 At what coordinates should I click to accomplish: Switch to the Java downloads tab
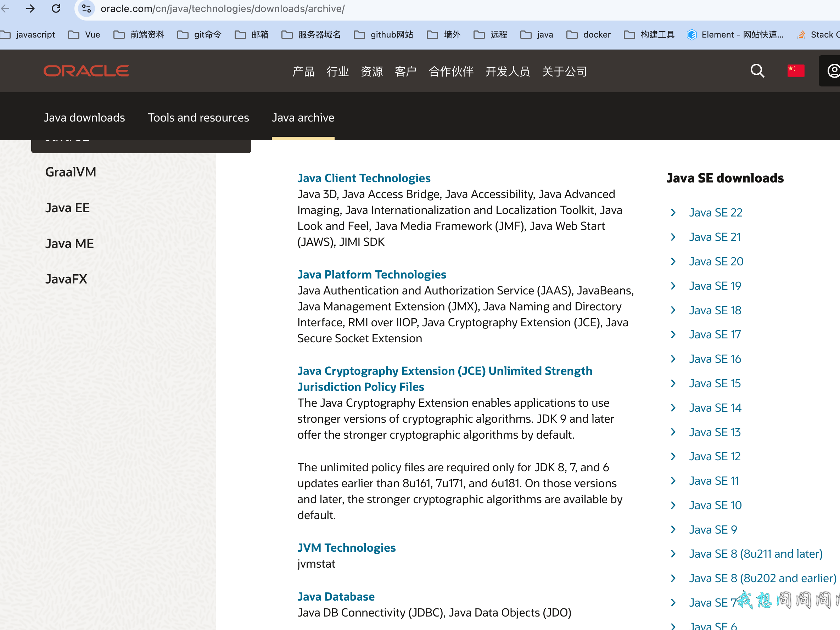click(84, 118)
